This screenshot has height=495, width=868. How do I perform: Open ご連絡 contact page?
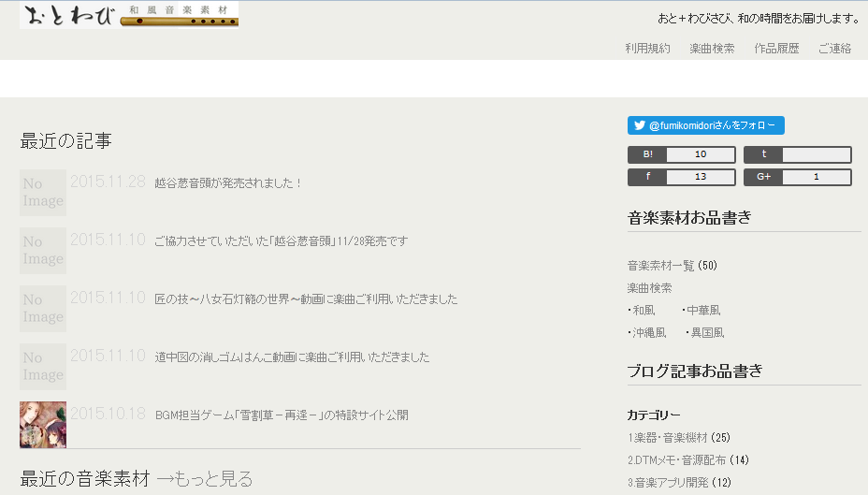pos(834,49)
